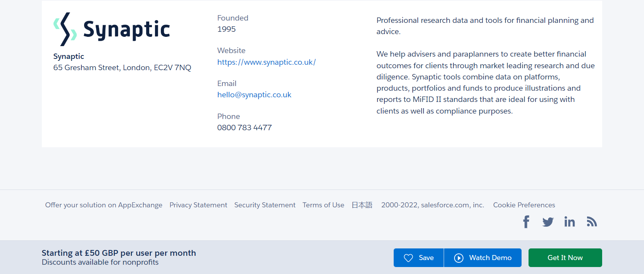Viewport: 644px width, 274px height.
Task: Open the Terms of Use link
Action: (324, 205)
